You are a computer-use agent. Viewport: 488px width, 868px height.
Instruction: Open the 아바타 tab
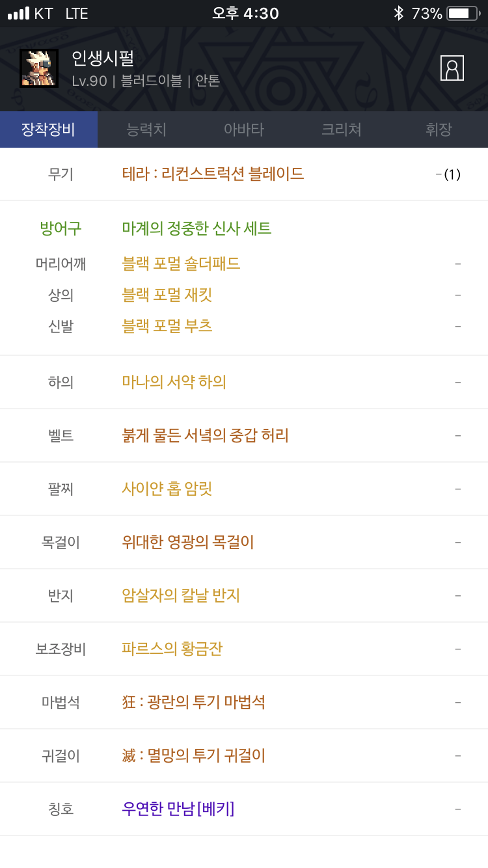pos(244,129)
